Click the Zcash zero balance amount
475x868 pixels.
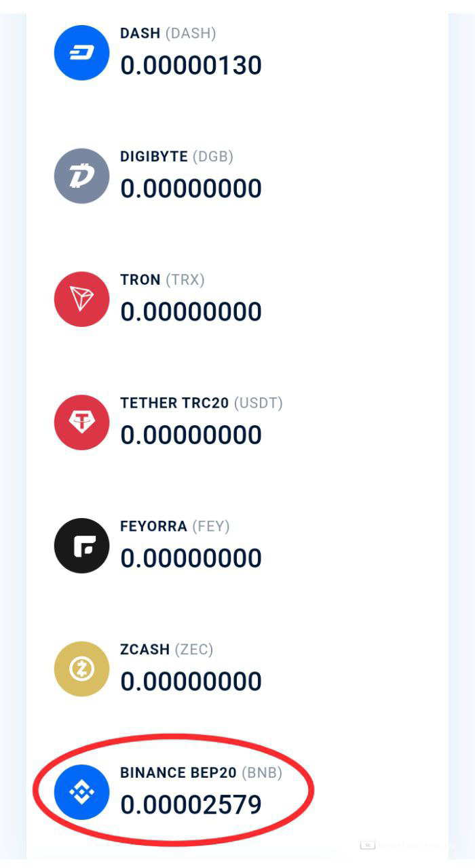pyautogui.click(x=191, y=682)
